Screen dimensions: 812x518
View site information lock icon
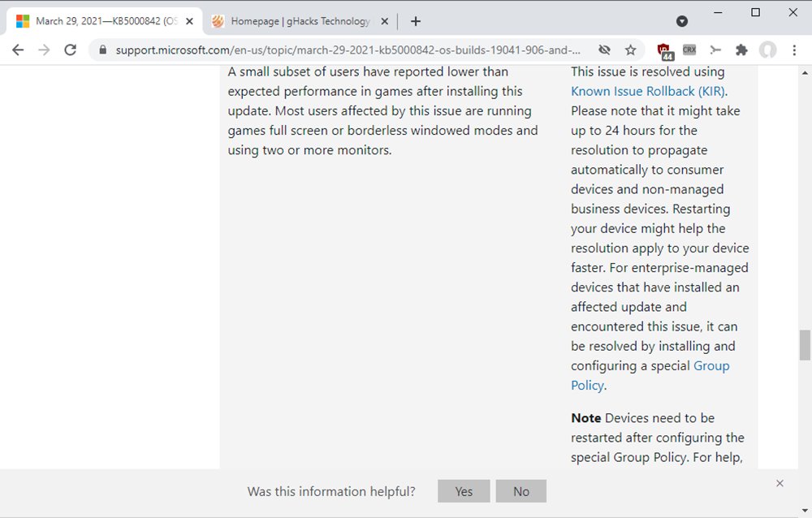[102, 50]
